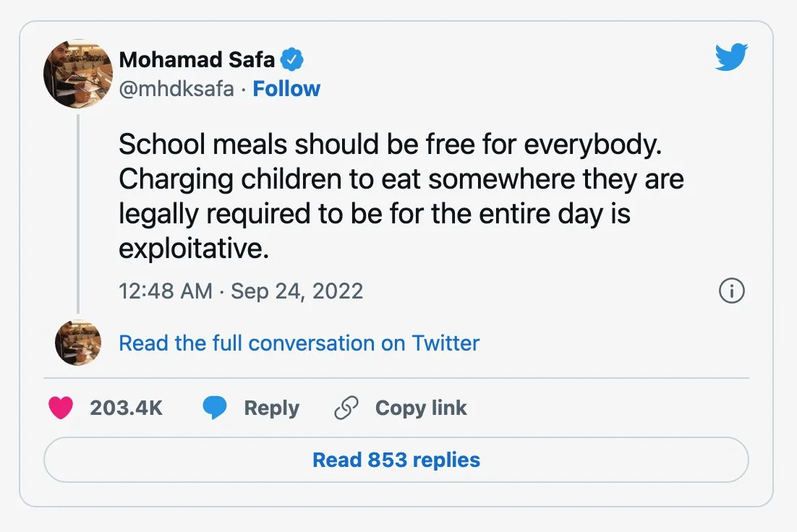Viewport: 797px width, 532px height.
Task: Open the 12:48 AM timestamp link
Action: pos(165,291)
